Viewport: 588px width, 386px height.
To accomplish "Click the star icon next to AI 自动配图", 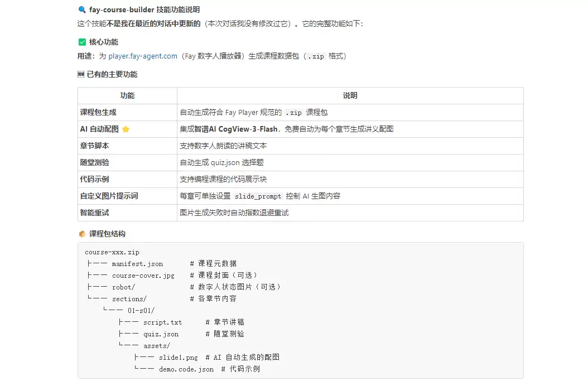I will point(126,129).
